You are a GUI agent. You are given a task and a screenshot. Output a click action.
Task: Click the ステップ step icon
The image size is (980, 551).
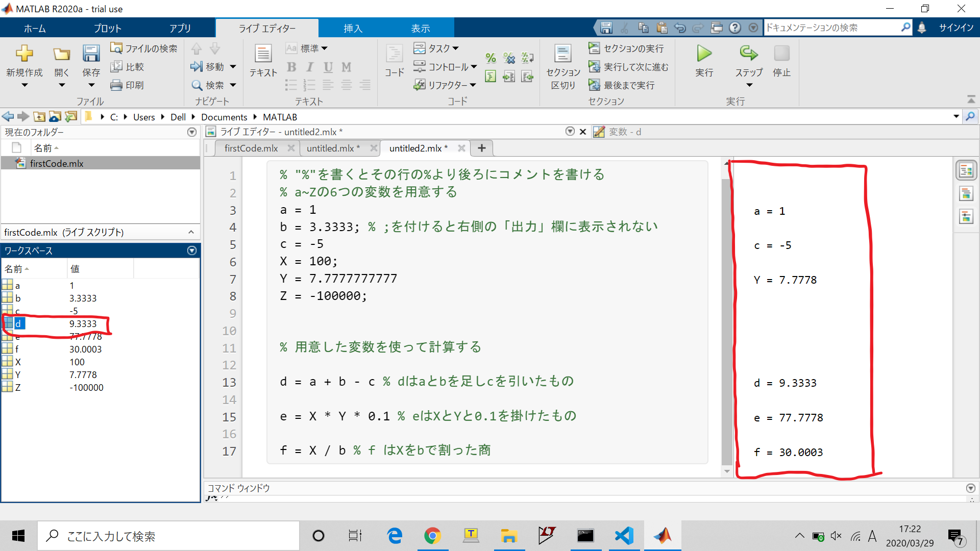pyautogui.click(x=749, y=53)
